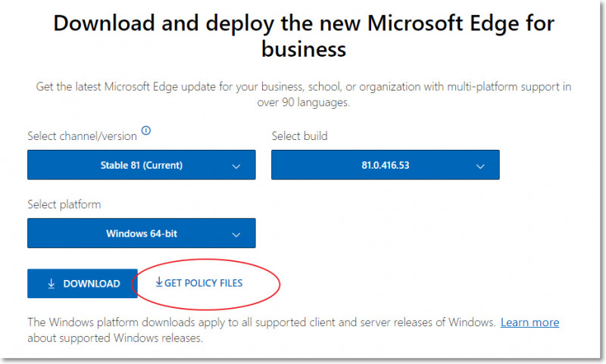Click the arrow icon before GET POLICY FILES
The image size is (606, 364).
pyautogui.click(x=159, y=282)
